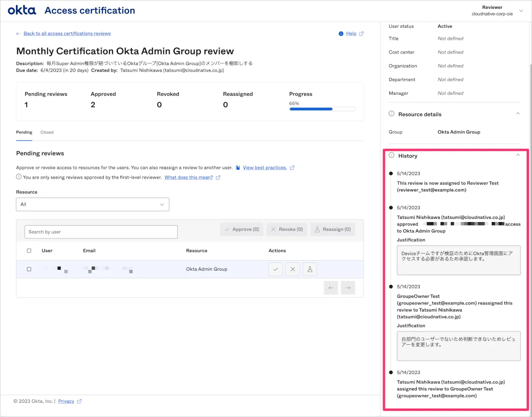Click the Okta logo
532x417 pixels.
click(22, 10)
